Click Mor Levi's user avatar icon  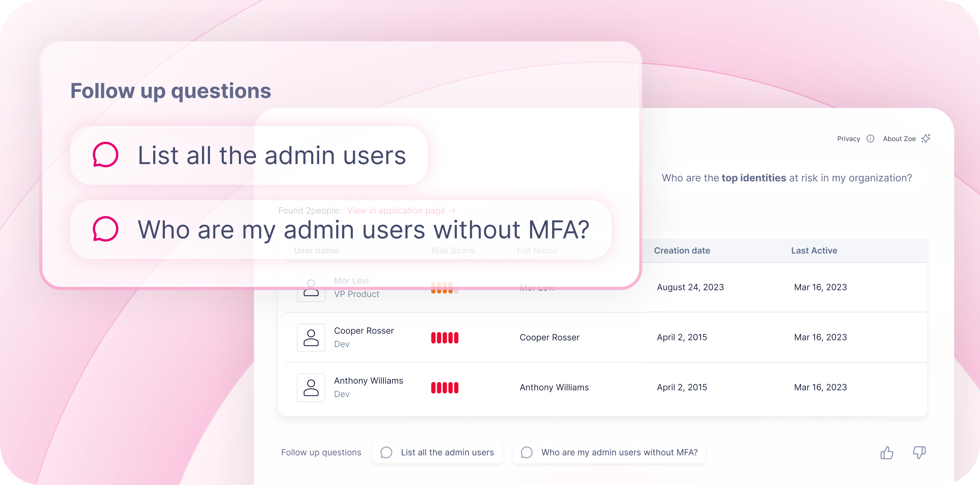311,288
